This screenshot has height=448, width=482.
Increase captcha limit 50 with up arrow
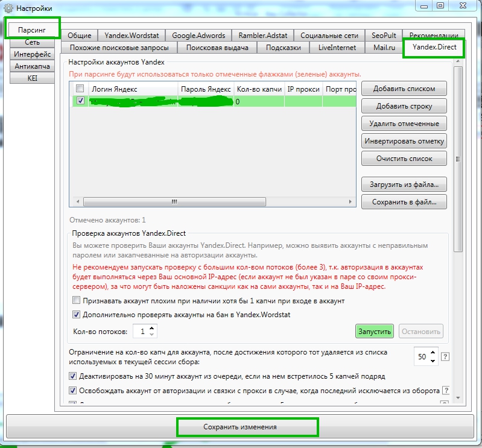433,353
